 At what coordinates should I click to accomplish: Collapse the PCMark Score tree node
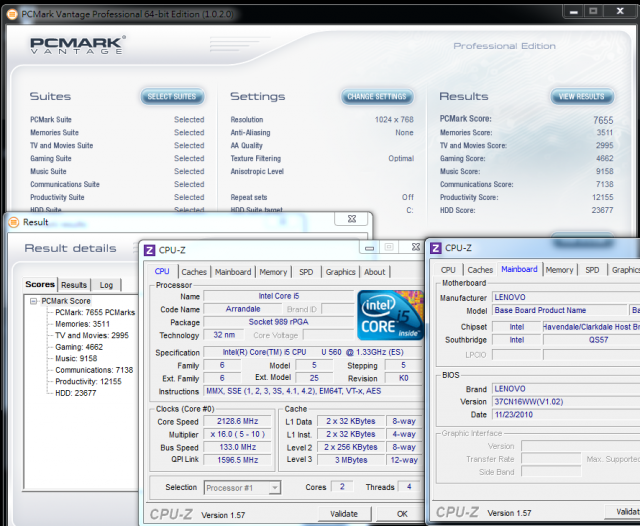coord(33,301)
